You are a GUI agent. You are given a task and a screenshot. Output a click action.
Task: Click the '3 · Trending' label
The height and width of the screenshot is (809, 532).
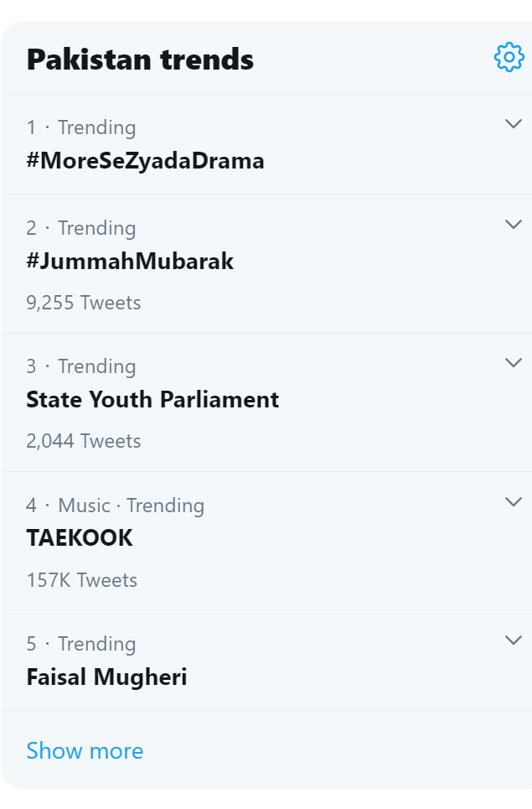(x=81, y=366)
